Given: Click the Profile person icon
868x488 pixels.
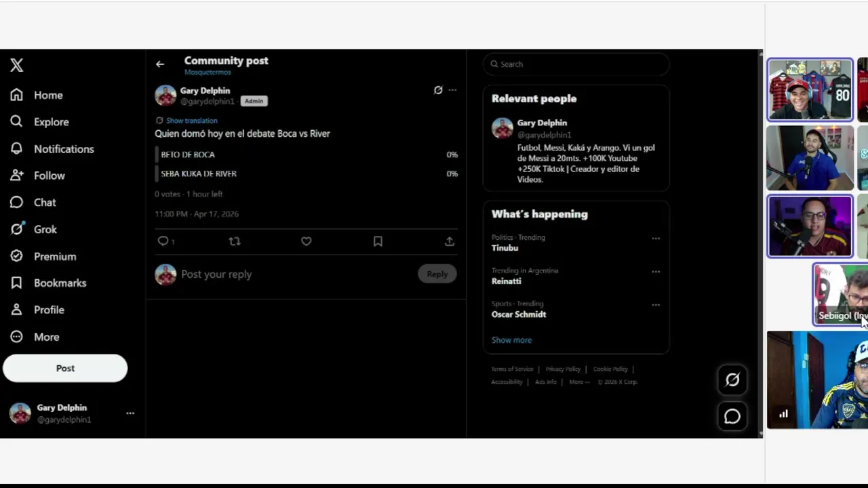Looking at the screenshot, I should click(17, 310).
